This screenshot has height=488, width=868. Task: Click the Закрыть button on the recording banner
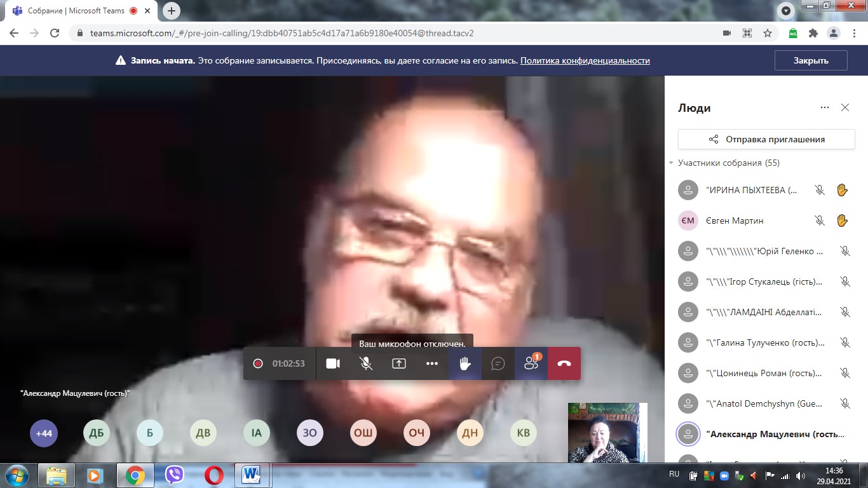click(x=811, y=61)
